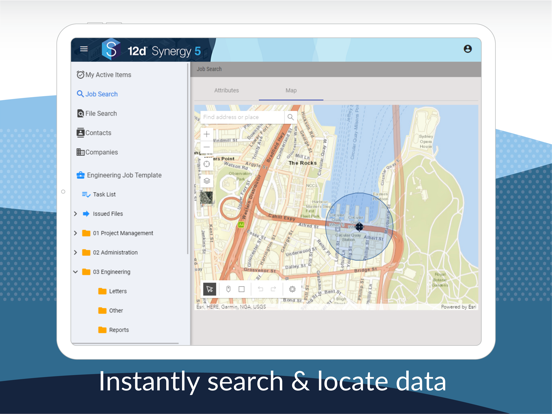Open the map layers button

pos(207,181)
